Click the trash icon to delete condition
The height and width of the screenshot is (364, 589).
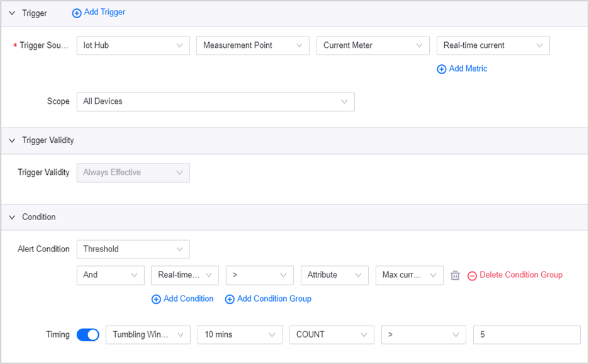point(455,275)
